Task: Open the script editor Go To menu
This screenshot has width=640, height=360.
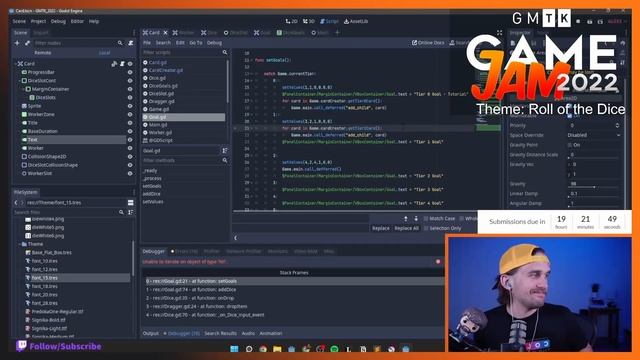Action: 196,42
